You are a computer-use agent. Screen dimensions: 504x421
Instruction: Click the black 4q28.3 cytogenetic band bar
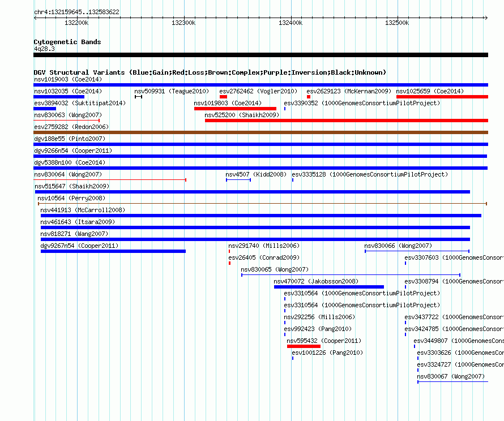click(260, 55)
